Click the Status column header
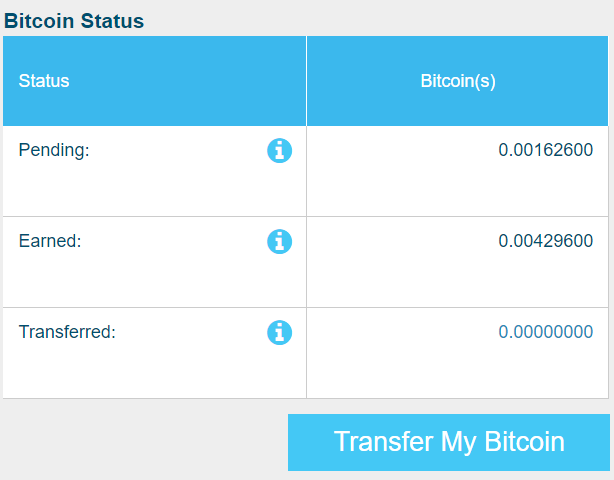Image resolution: width=614 pixels, height=480 pixels. click(44, 81)
